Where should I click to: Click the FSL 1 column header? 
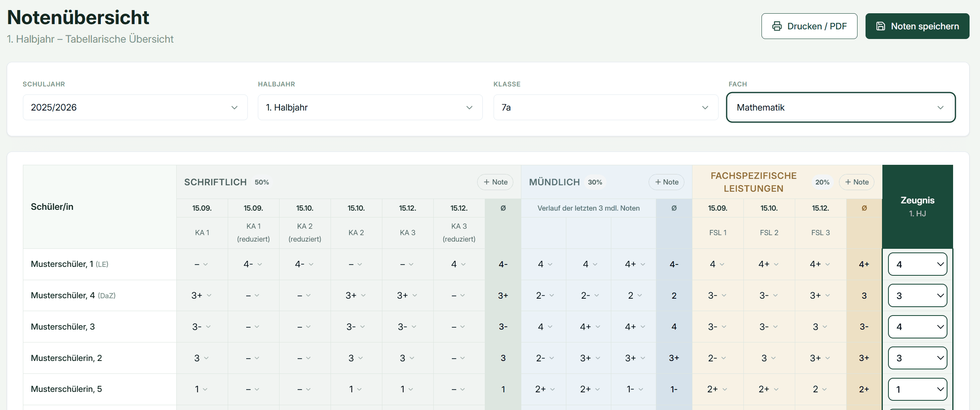[x=718, y=233]
